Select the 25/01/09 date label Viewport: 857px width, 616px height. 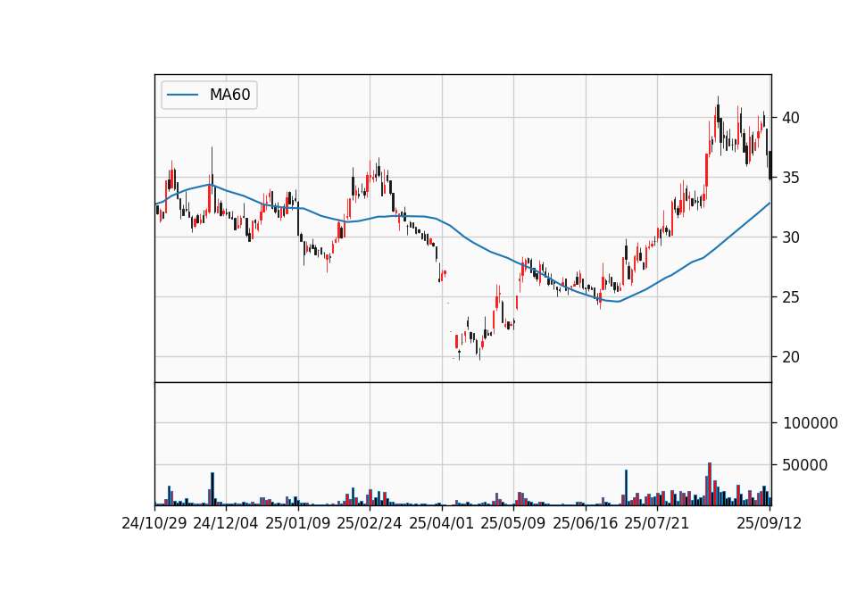(298, 523)
